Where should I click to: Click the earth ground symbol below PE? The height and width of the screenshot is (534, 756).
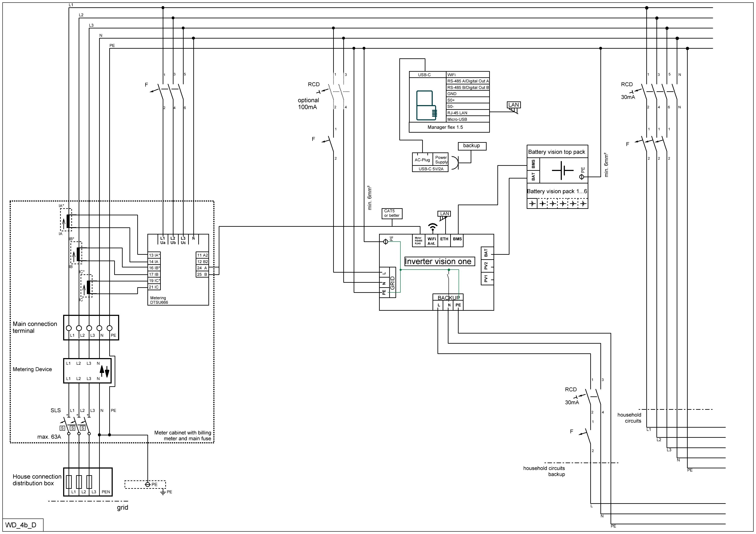tap(163, 493)
